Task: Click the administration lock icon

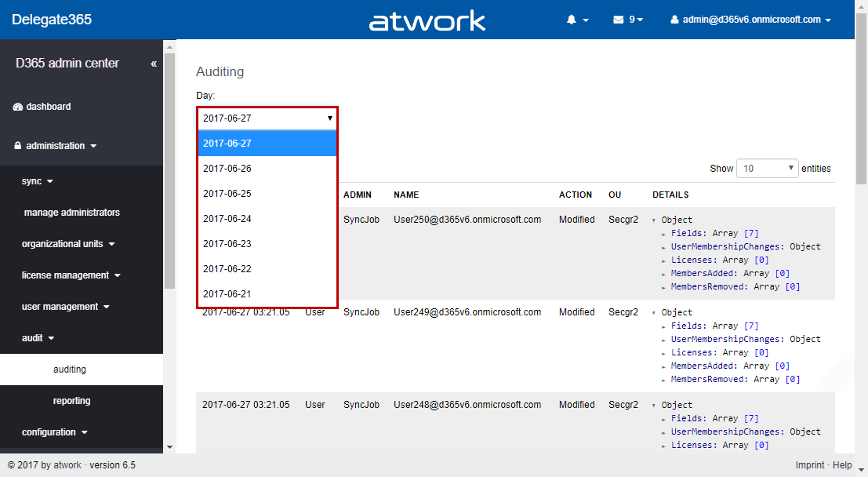Action: [x=18, y=146]
